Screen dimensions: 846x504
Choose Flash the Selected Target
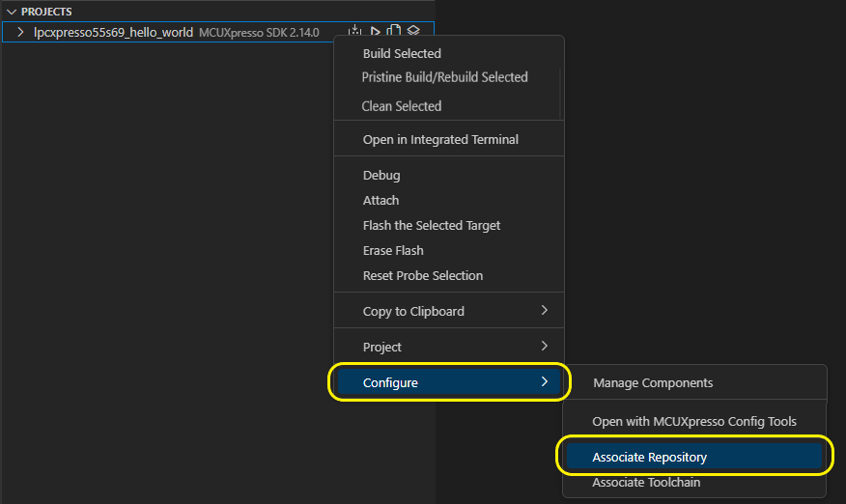[449, 226]
